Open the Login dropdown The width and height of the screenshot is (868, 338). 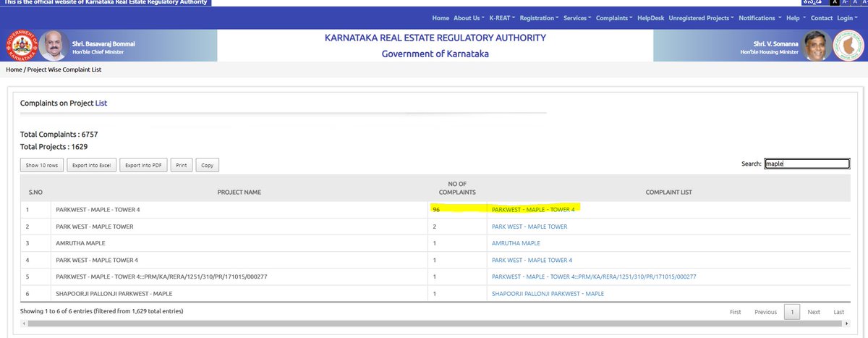tap(846, 17)
